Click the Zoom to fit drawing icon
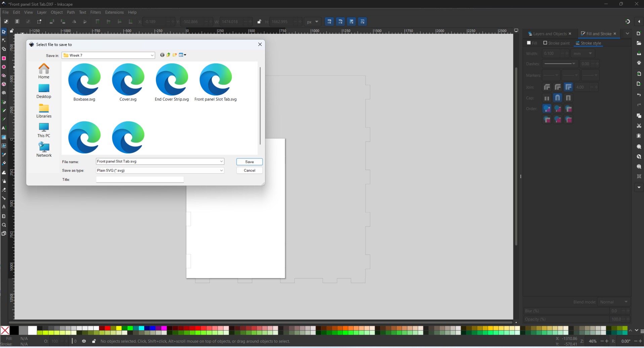The height and width of the screenshot is (348, 644). (x=639, y=157)
